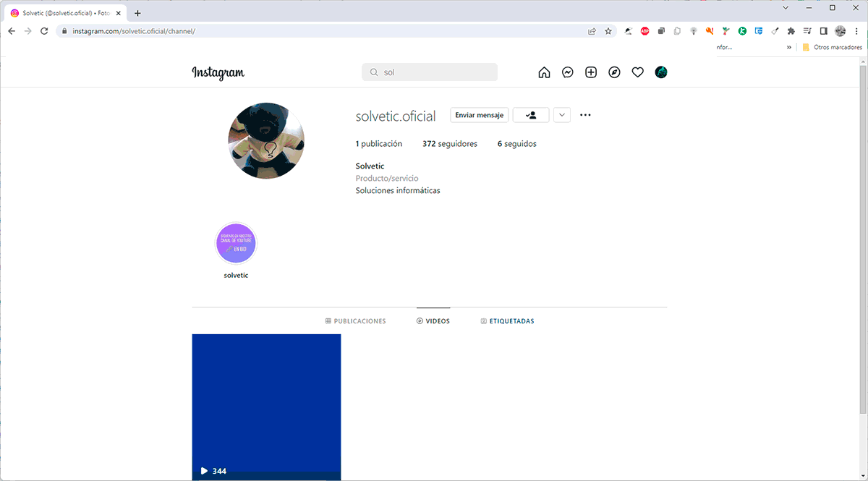Close the Solvetic Instagram tab
The image size is (868, 481).
119,13
